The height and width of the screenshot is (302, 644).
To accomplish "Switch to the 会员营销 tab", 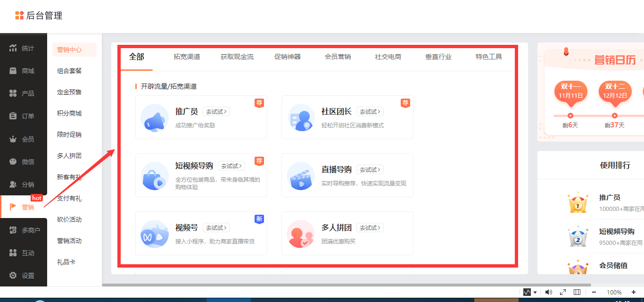I will click(x=338, y=57).
